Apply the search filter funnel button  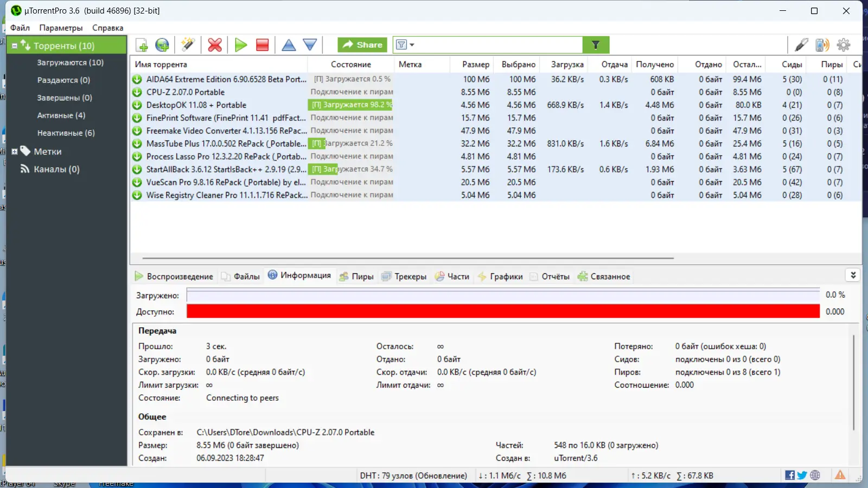[x=596, y=44]
